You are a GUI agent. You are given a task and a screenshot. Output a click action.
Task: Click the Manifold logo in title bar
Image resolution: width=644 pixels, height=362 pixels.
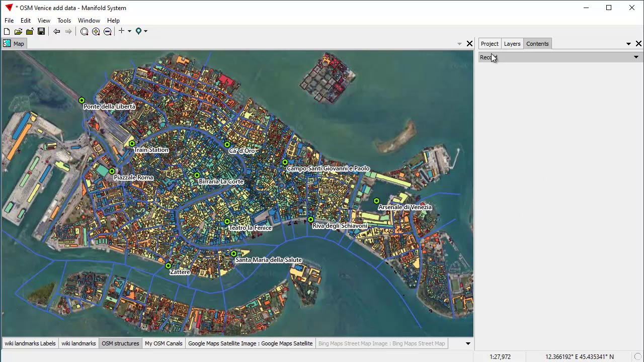pos(9,8)
